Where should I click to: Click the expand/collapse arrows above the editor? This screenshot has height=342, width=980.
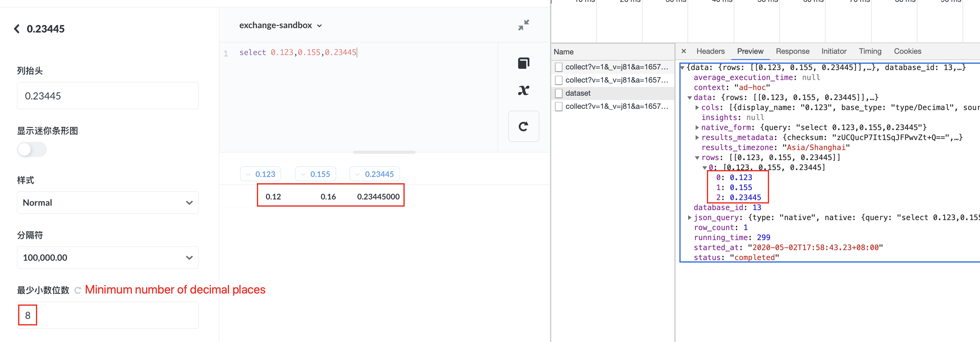click(523, 25)
